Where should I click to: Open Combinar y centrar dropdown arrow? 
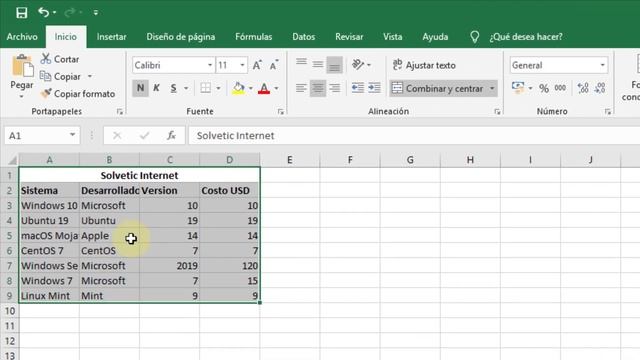coord(492,89)
